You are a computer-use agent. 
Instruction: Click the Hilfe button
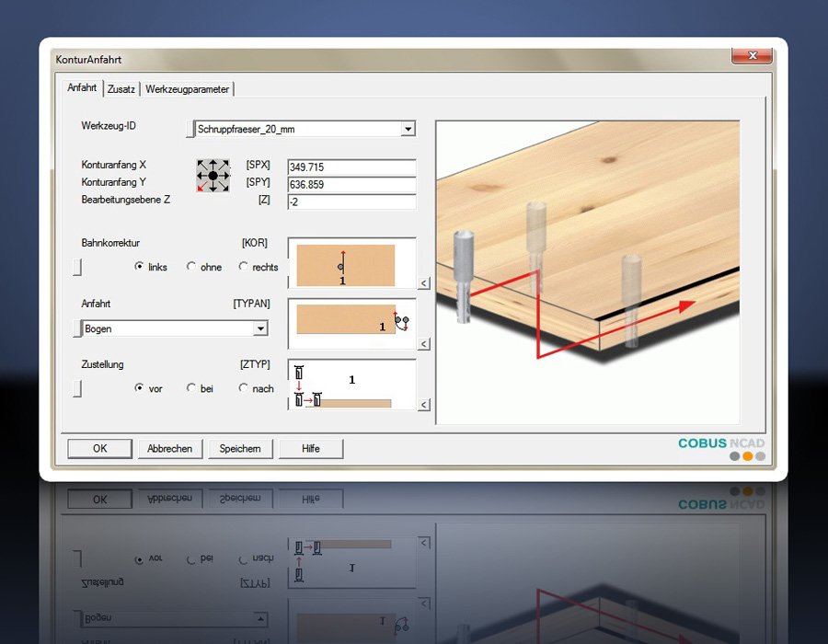(311, 448)
